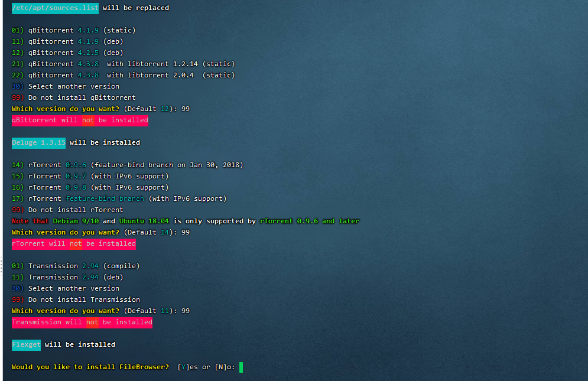Select the 'qBittorrent 4.2.5 (deb)' line
588x381 pixels.
[x=67, y=53]
